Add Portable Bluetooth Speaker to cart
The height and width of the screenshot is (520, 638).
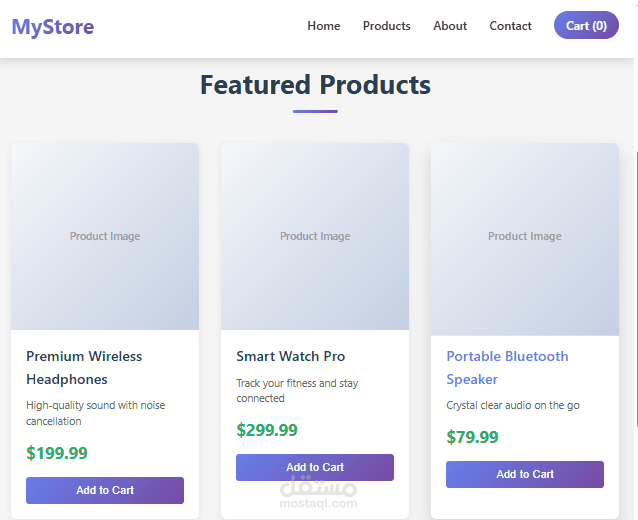point(525,474)
